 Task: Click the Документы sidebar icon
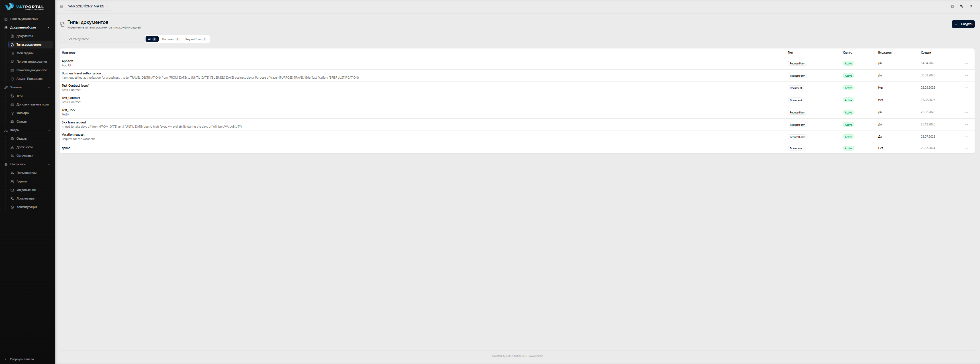click(x=12, y=36)
